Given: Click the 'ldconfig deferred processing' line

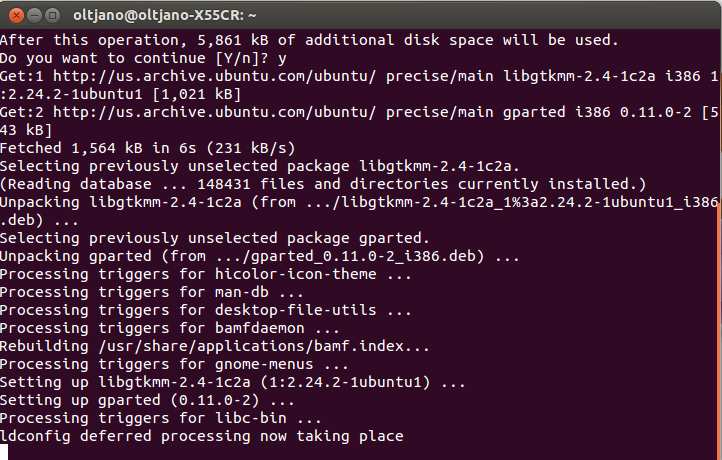Looking at the screenshot, I should (202, 436).
